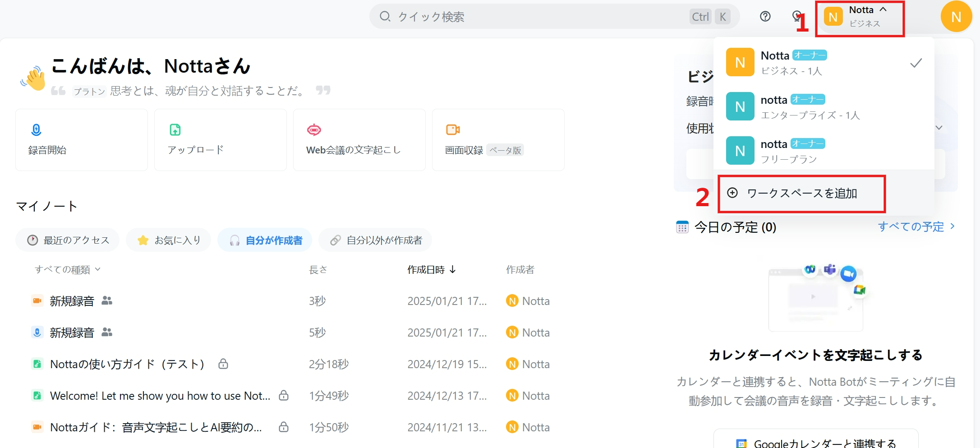Click Notta author on 3秒 recording row

[x=528, y=301]
